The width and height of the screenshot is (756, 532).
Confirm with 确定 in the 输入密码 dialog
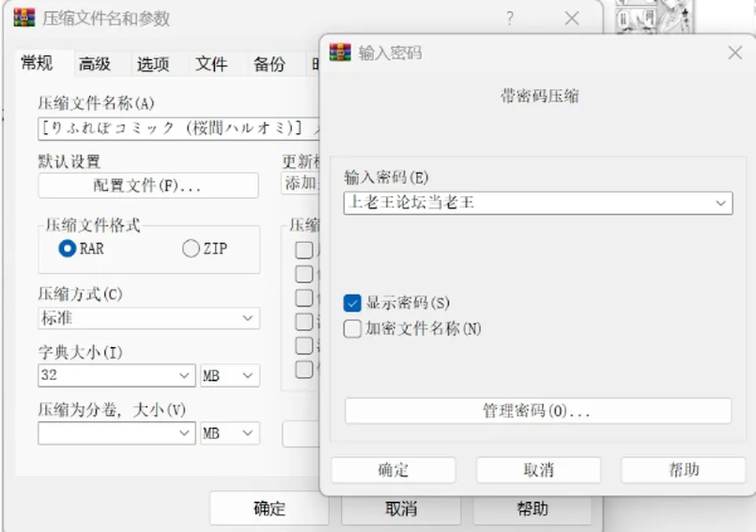pyautogui.click(x=394, y=470)
